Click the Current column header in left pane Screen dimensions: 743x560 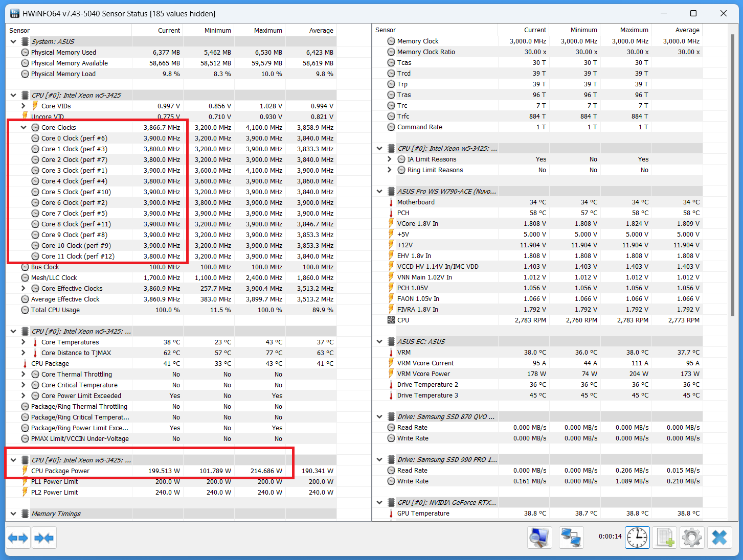[157, 30]
